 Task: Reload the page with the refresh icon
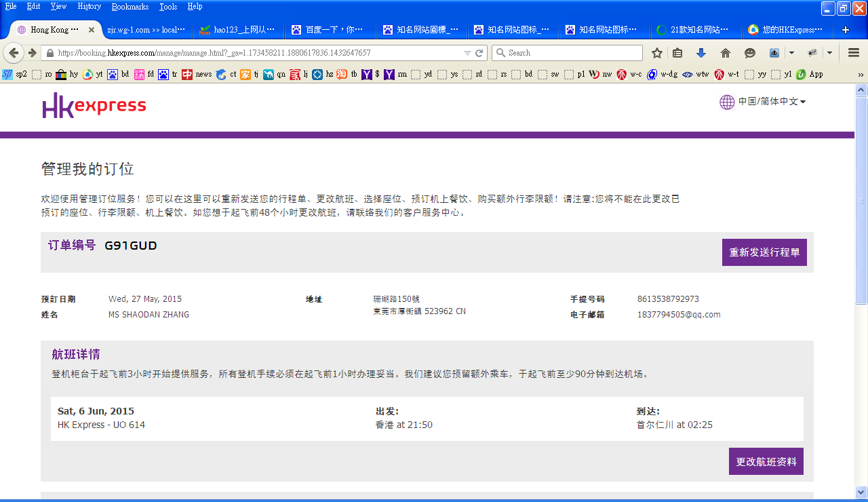point(479,53)
